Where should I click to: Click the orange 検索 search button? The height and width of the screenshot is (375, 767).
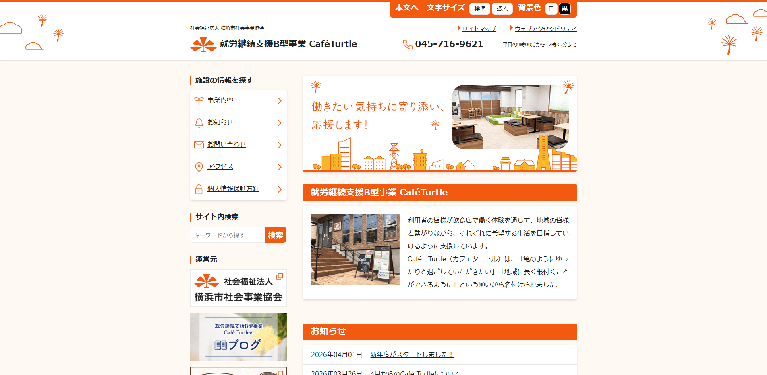(275, 235)
